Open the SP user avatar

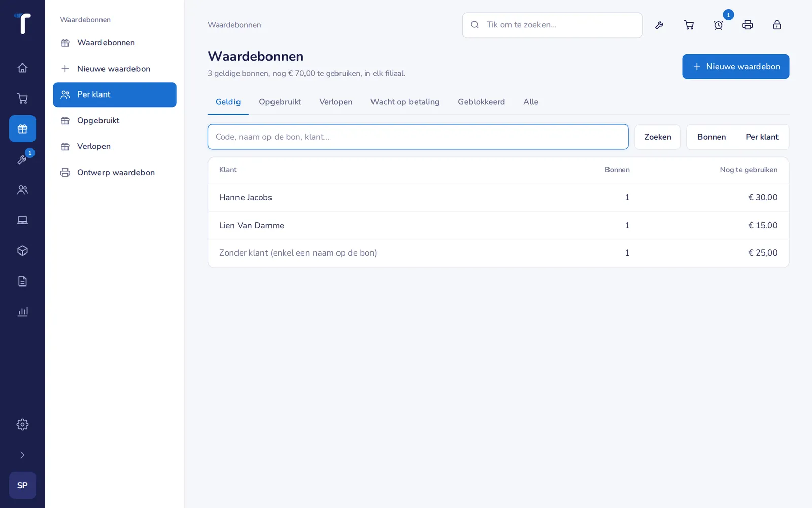pyautogui.click(x=22, y=485)
